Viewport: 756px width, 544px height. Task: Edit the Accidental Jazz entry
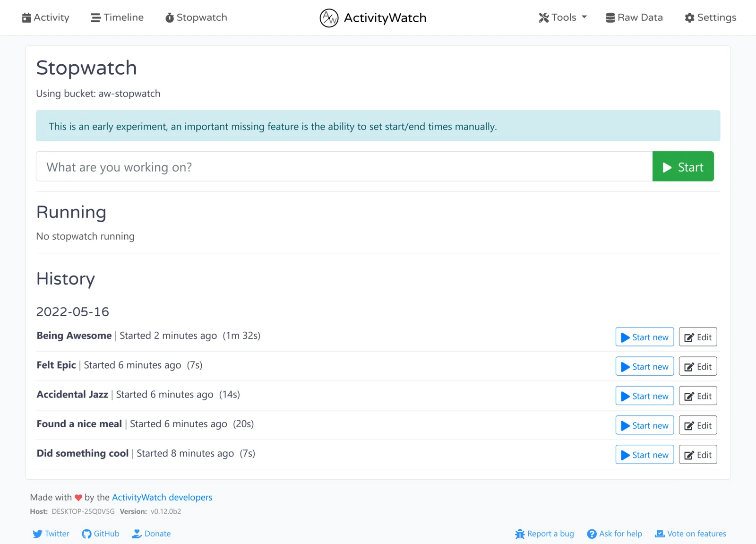(x=698, y=396)
